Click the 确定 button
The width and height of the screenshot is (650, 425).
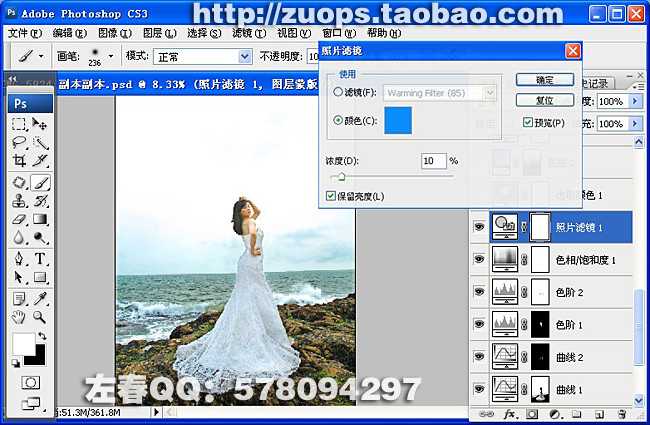(545, 80)
